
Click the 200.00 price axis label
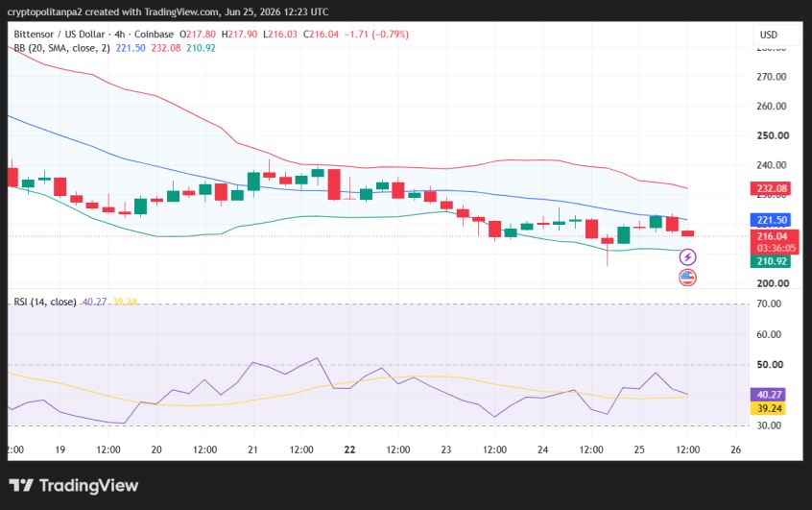pyautogui.click(x=773, y=283)
